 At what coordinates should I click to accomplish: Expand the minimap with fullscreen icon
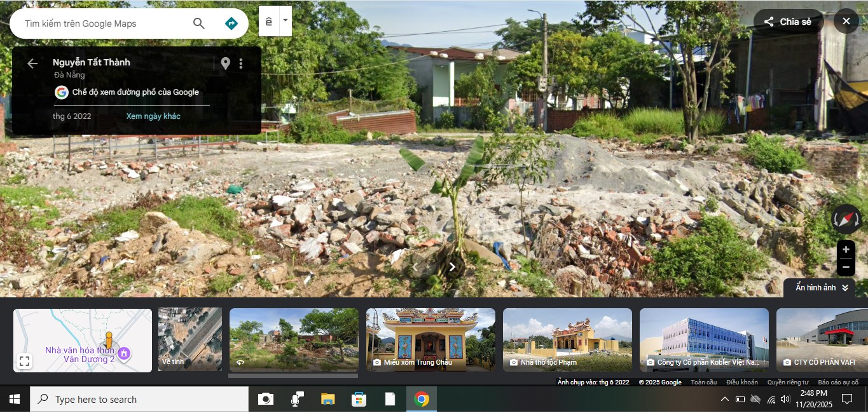pyautogui.click(x=25, y=362)
